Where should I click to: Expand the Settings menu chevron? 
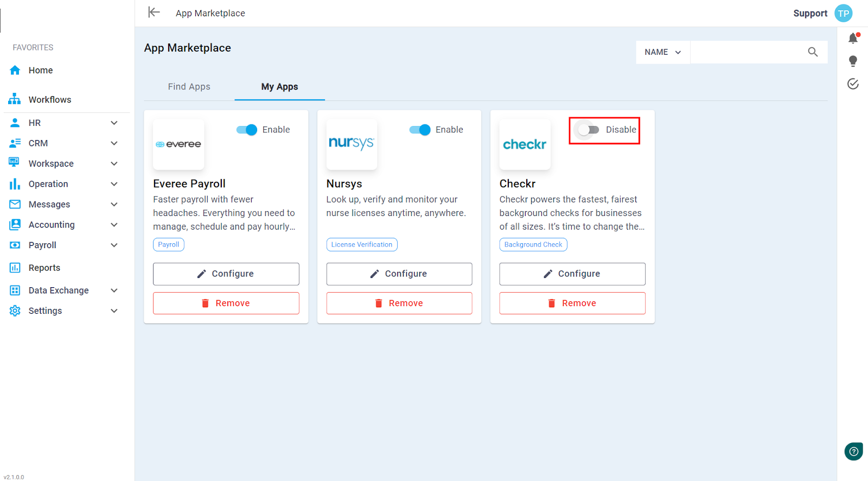click(x=114, y=311)
